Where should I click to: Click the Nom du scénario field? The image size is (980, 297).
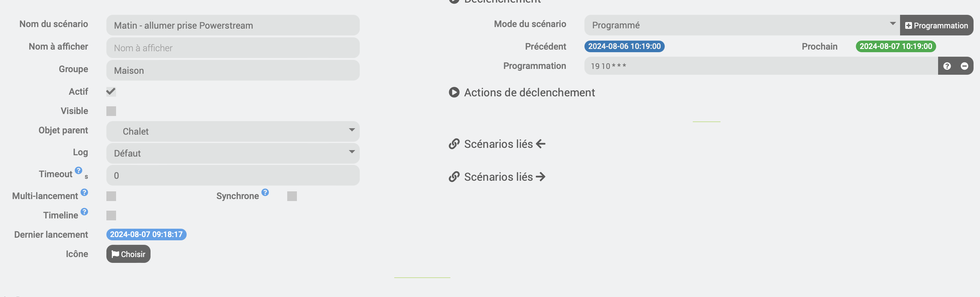click(233, 25)
